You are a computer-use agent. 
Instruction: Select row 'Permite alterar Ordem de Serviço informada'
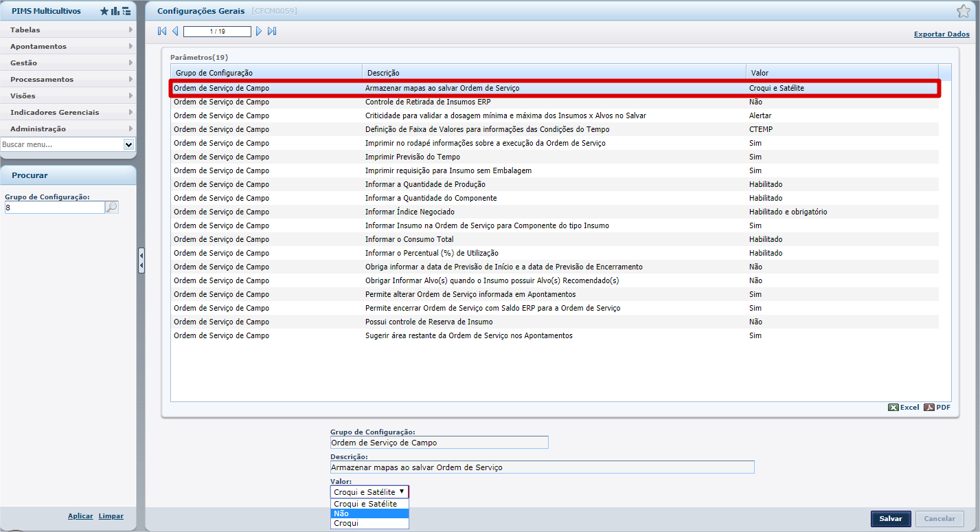coord(554,294)
